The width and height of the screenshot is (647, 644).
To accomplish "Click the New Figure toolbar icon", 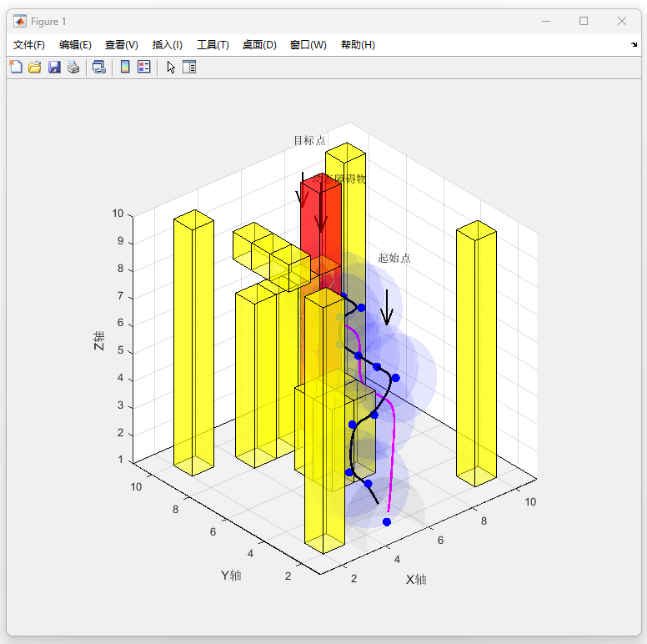I will [16, 67].
